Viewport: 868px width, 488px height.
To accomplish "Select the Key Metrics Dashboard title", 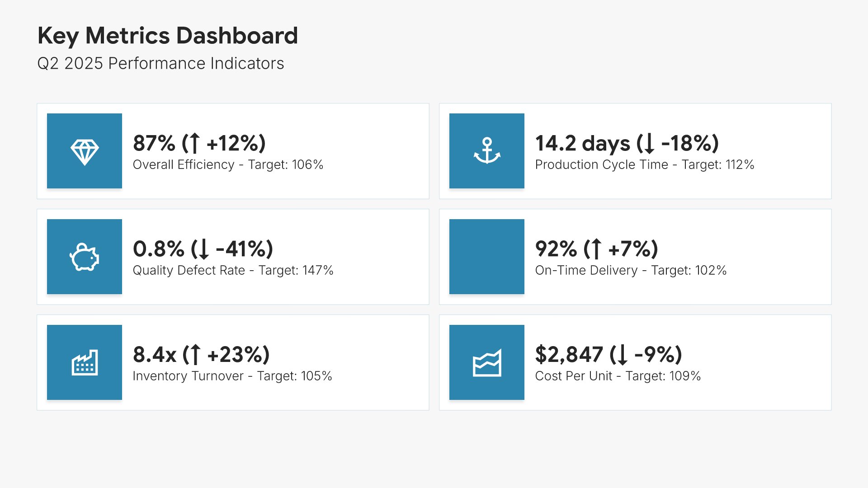I will coord(168,36).
